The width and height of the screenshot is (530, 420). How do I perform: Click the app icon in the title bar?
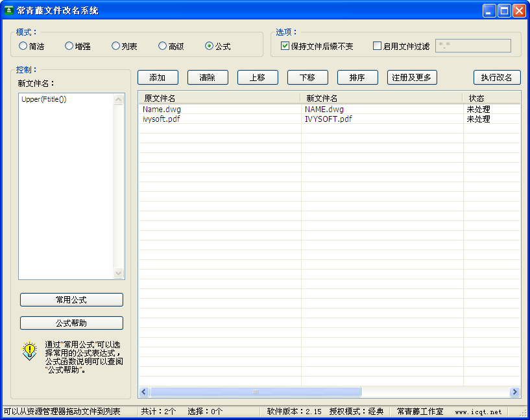(x=9, y=10)
